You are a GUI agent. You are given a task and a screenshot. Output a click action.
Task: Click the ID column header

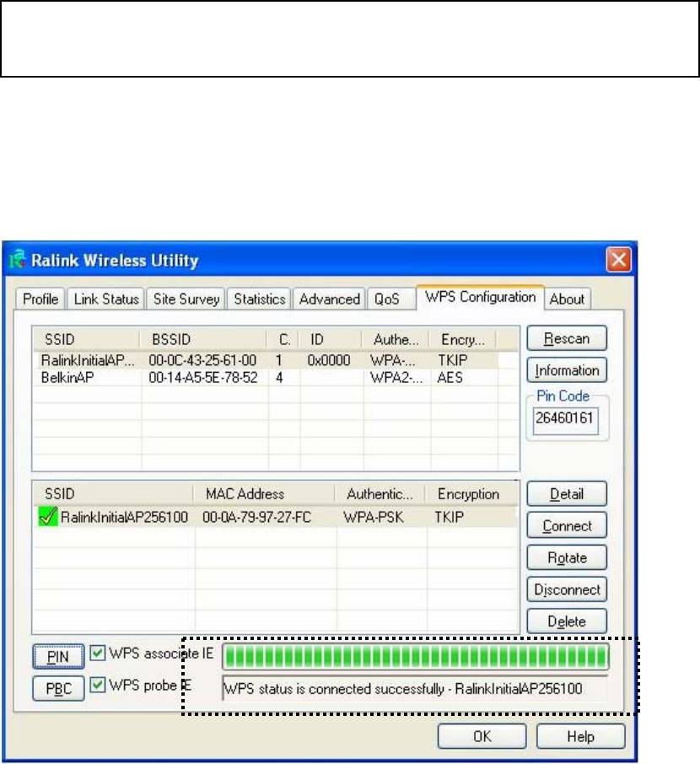pos(330,339)
